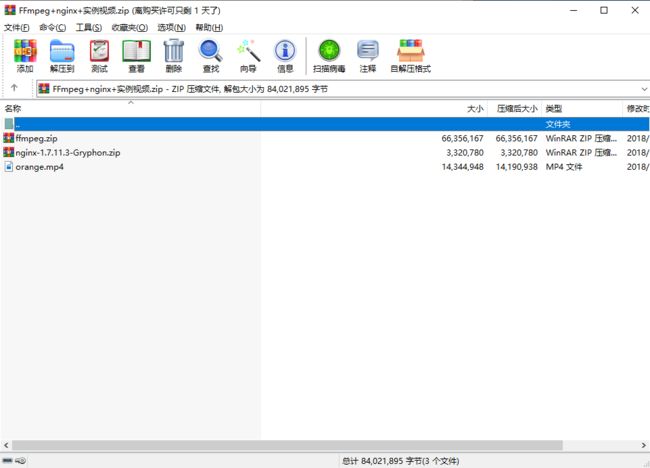Click the scrollbar left arrow
650x468 pixels.
6,445
